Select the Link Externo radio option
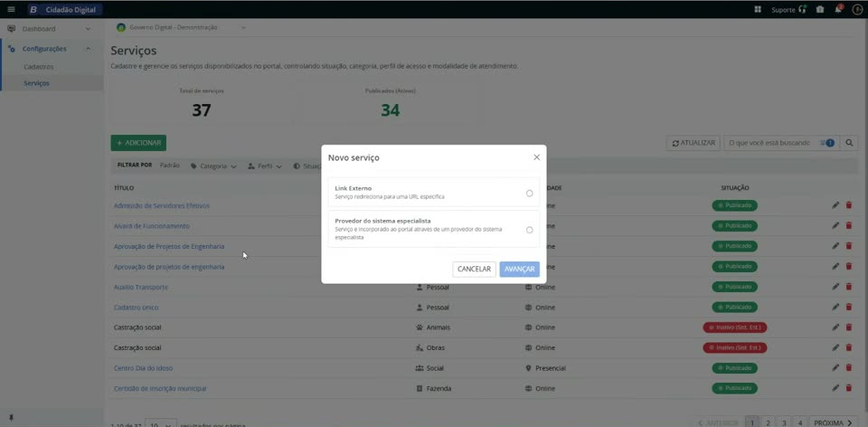This screenshot has width=868, height=427. (529, 194)
